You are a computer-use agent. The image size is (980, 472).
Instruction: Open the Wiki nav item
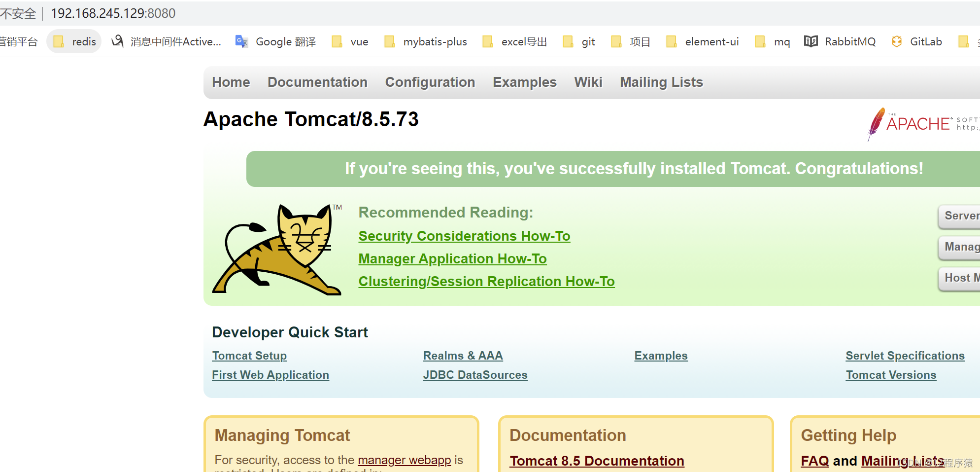(588, 82)
